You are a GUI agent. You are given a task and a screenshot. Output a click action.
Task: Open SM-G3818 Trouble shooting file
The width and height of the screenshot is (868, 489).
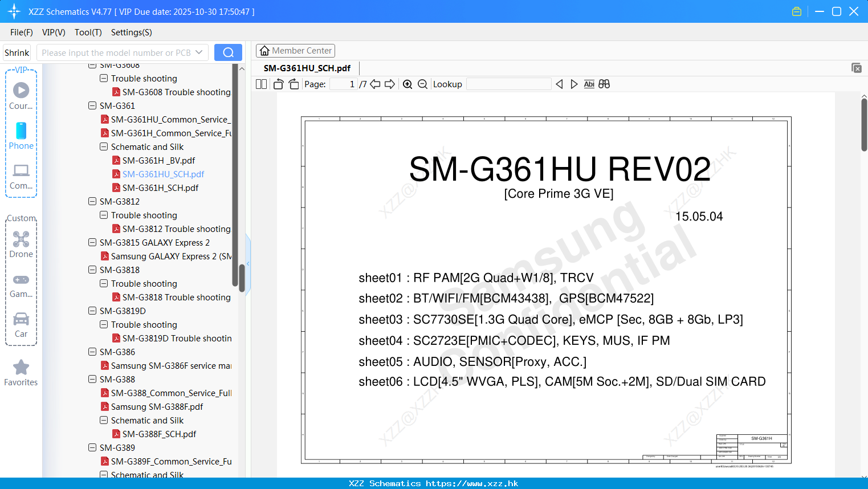coord(171,297)
